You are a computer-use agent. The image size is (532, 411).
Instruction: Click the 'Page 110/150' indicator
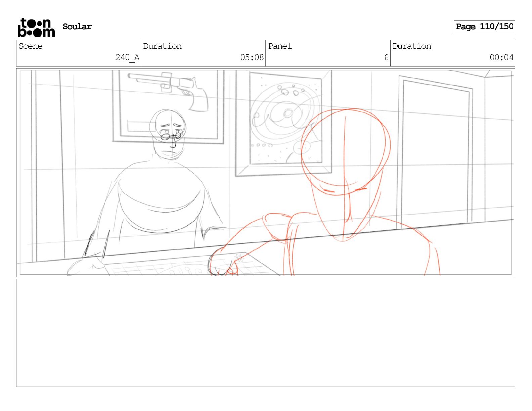pos(484,27)
